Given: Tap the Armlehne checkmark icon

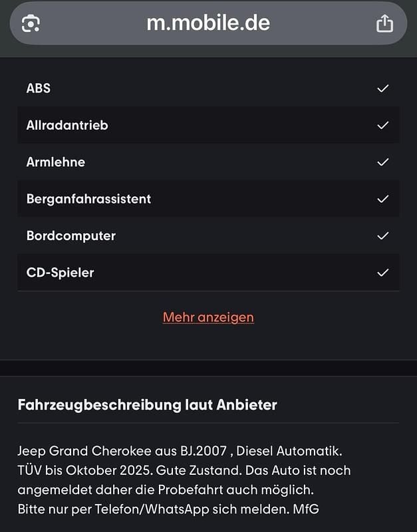Looking at the screenshot, I should pos(382,162).
